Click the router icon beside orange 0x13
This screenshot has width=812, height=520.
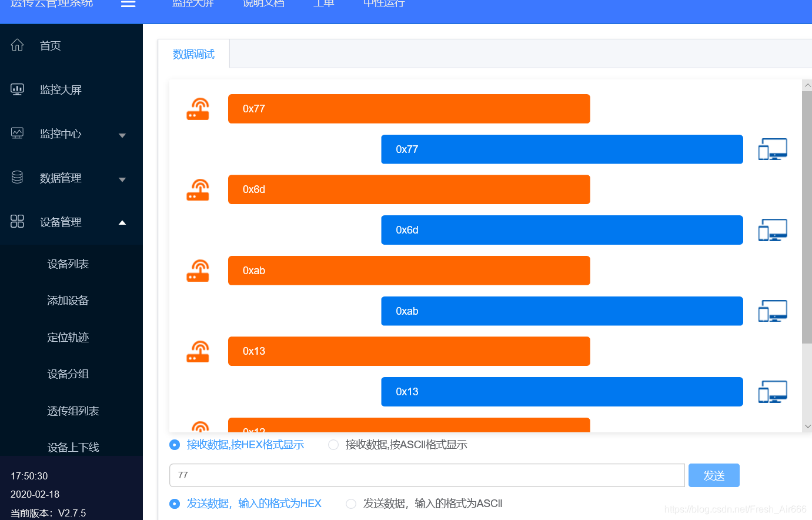click(x=198, y=351)
